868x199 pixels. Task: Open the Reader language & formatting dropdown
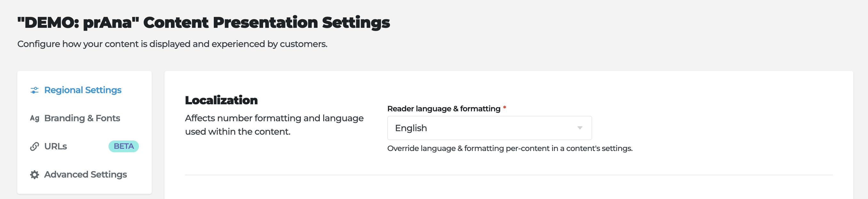(x=489, y=128)
